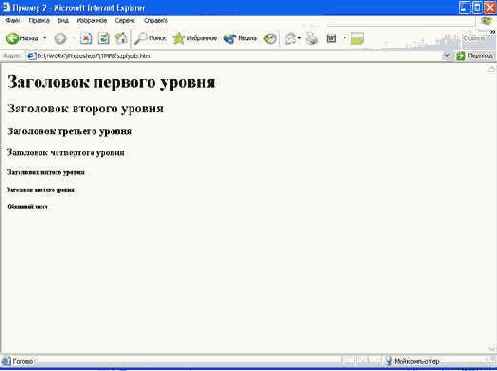Click the Edit page icon
The image size is (497, 371).
[x=331, y=39]
